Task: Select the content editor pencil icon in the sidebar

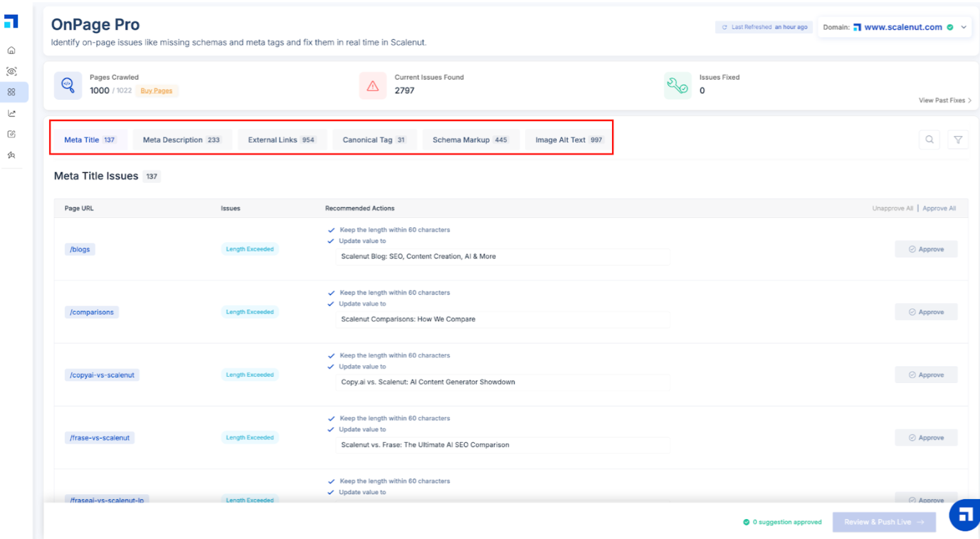Action: tap(11, 133)
